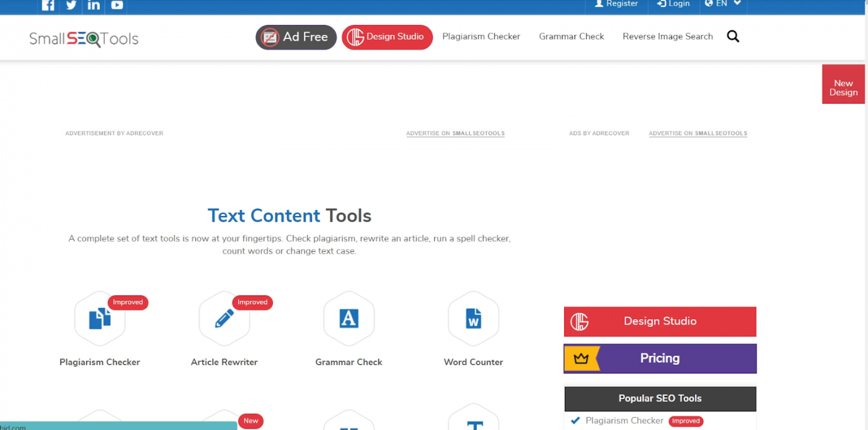868x430 pixels.
Task: Click the Register link
Action: 616,4
